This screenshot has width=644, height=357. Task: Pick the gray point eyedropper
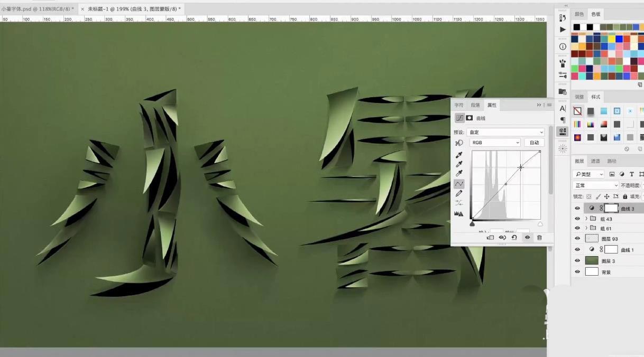[x=459, y=164]
